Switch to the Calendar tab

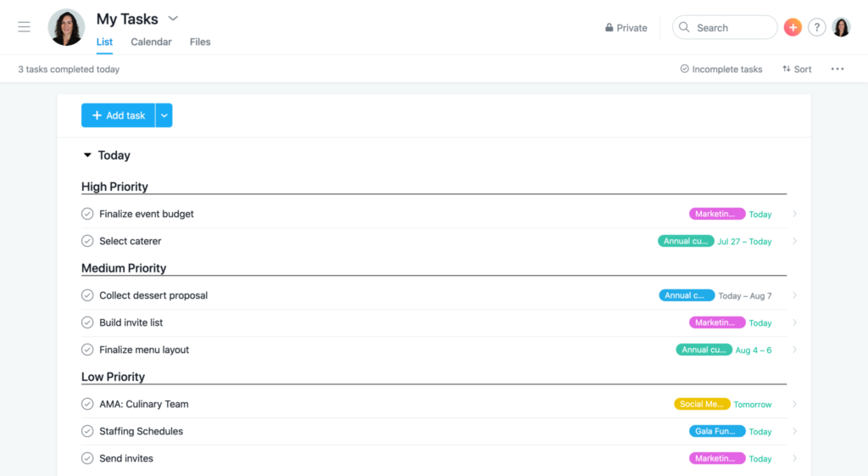pyautogui.click(x=151, y=42)
